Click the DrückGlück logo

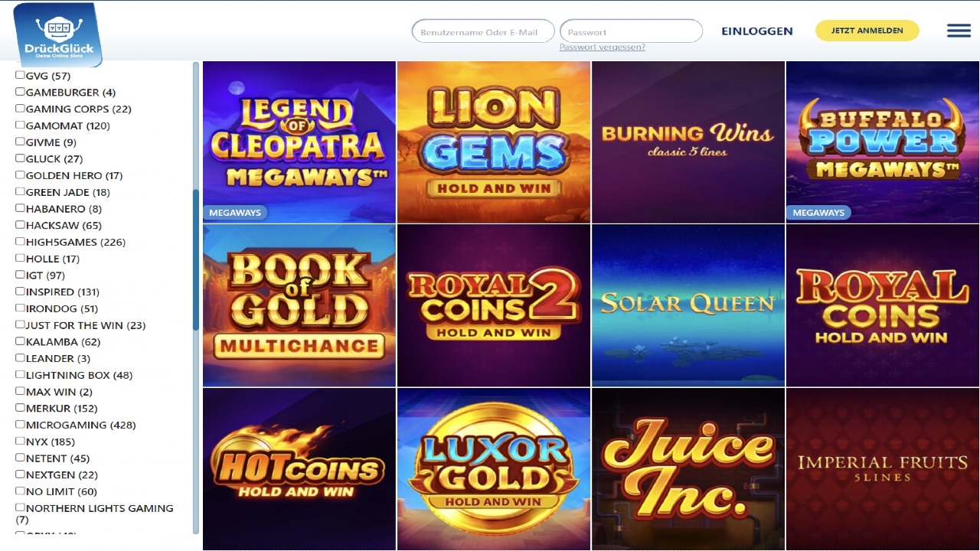click(x=58, y=34)
